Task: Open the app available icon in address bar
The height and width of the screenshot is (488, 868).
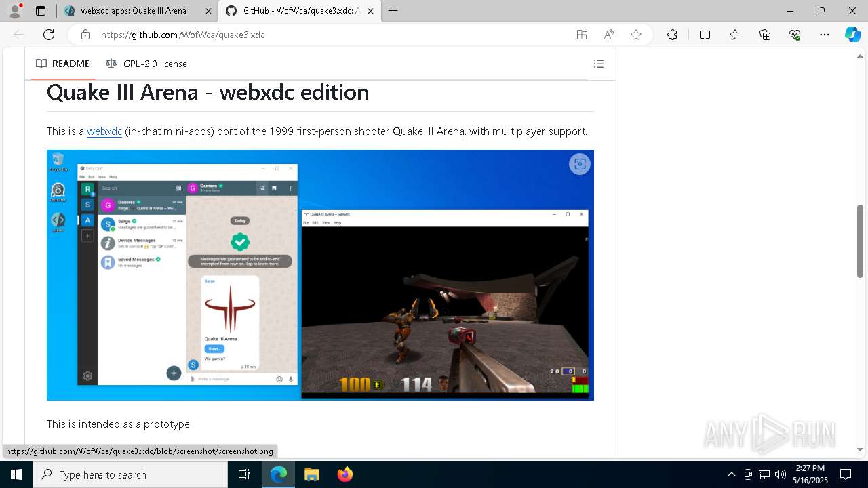Action: (x=582, y=35)
